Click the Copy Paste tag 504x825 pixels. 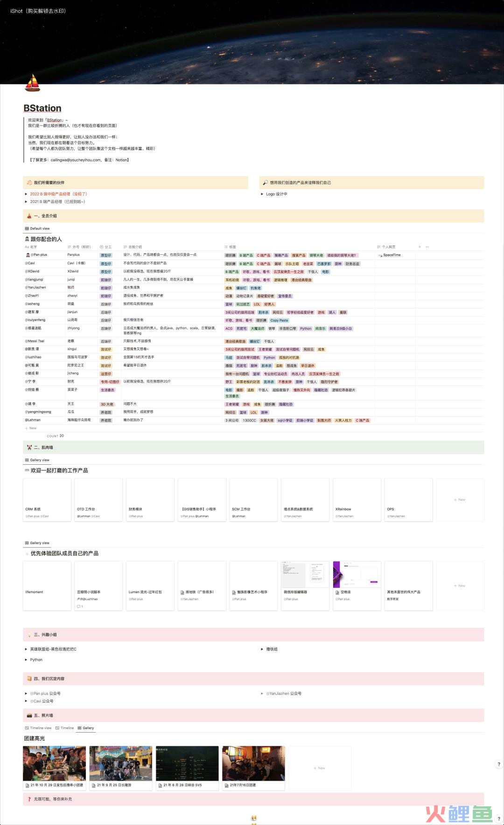(x=279, y=321)
